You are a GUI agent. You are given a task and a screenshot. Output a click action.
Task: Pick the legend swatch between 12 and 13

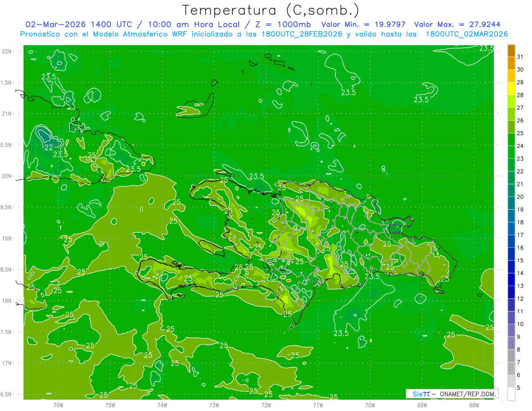pos(511,292)
